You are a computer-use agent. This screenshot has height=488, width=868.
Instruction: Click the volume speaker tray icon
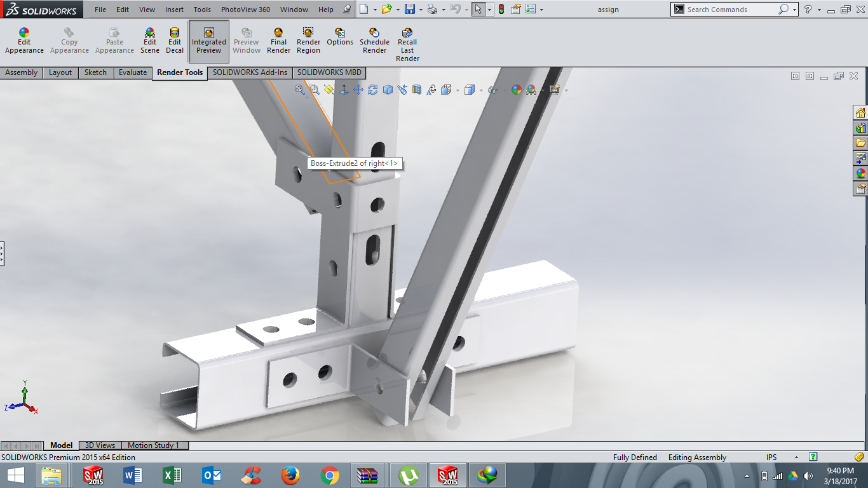808,476
